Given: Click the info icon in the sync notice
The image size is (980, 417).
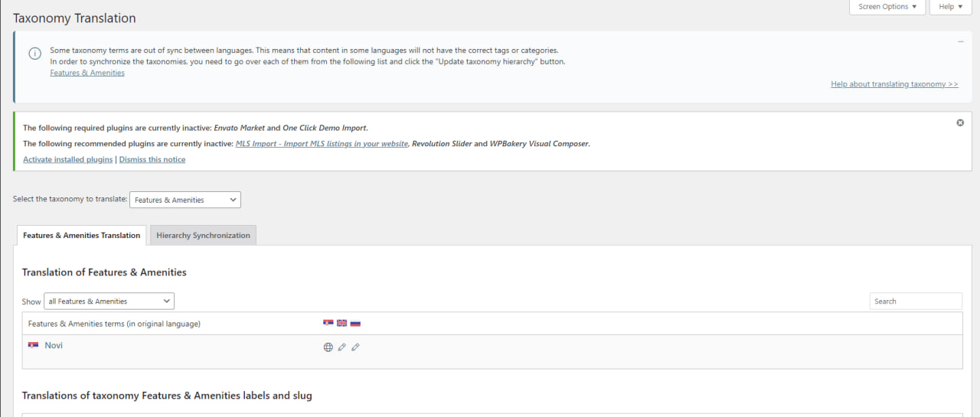Looking at the screenshot, I should tap(34, 54).
